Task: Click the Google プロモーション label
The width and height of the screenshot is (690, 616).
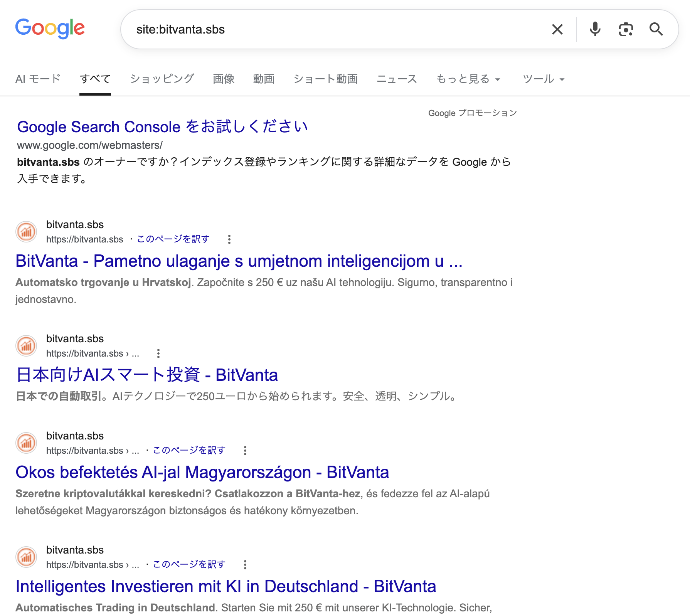Action: tap(473, 113)
